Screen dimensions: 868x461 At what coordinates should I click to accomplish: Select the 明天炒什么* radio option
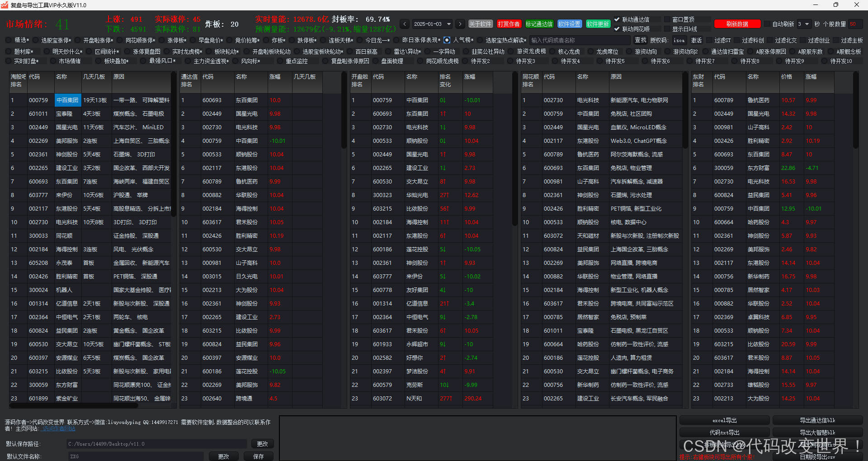point(46,52)
